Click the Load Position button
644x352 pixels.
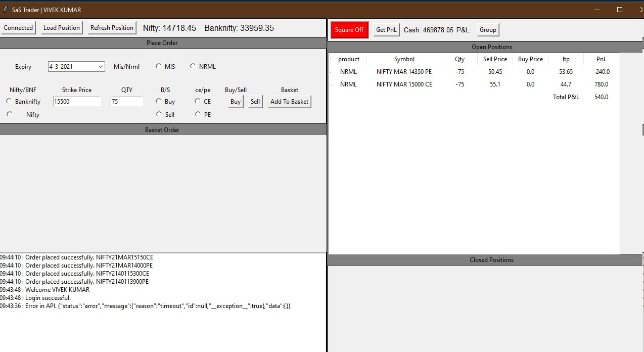click(x=61, y=28)
